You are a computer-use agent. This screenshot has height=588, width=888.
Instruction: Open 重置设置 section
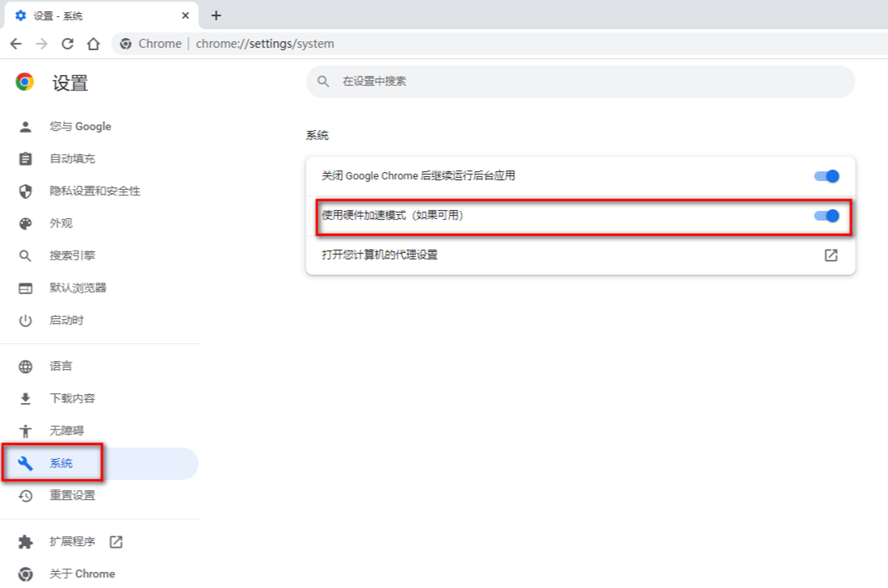72,495
